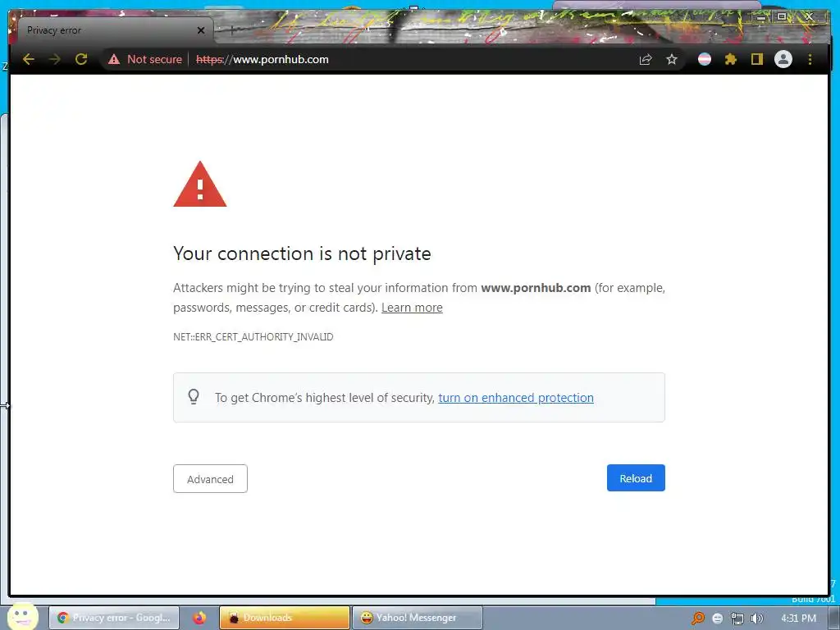This screenshot has width=840, height=630.
Task: Click the forward navigation arrow
Action: [55, 59]
